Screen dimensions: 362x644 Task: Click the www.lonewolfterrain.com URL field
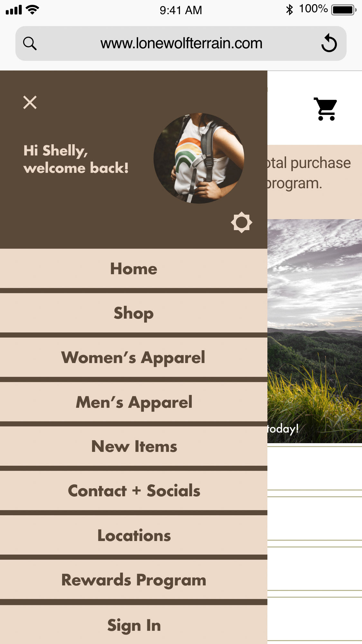(181, 43)
